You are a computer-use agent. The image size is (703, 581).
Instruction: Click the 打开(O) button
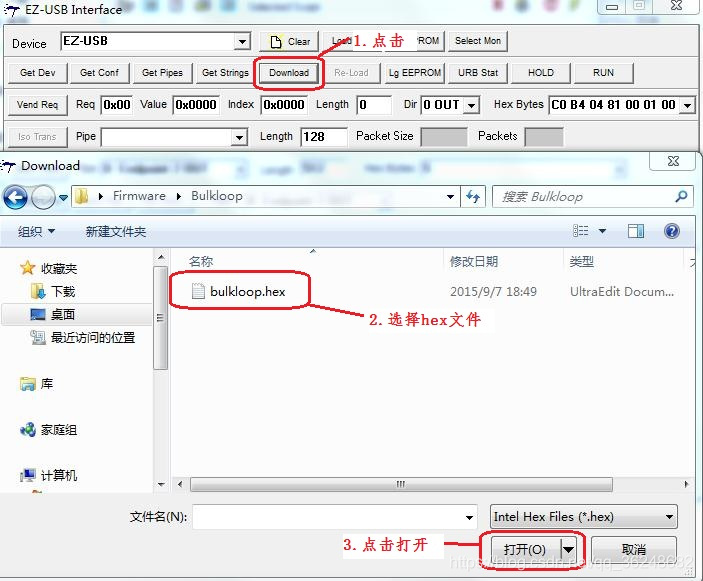(525, 550)
